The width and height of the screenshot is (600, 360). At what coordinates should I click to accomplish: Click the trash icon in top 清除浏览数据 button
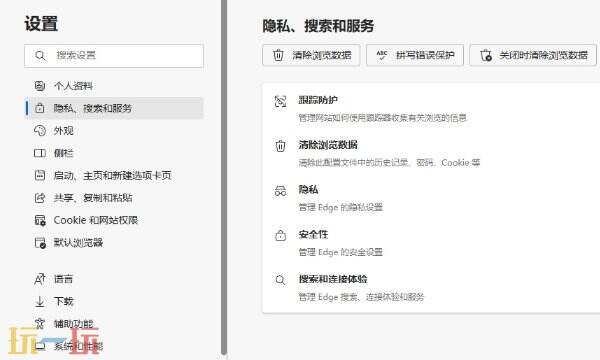tap(278, 55)
